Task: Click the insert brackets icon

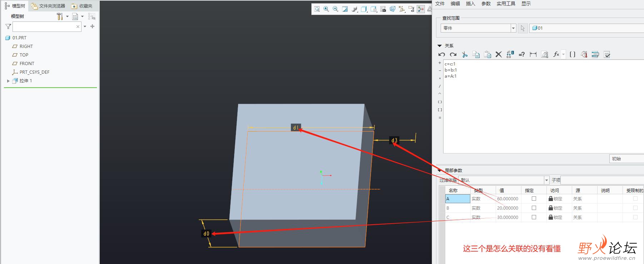Action: pyautogui.click(x=573, y=54)
